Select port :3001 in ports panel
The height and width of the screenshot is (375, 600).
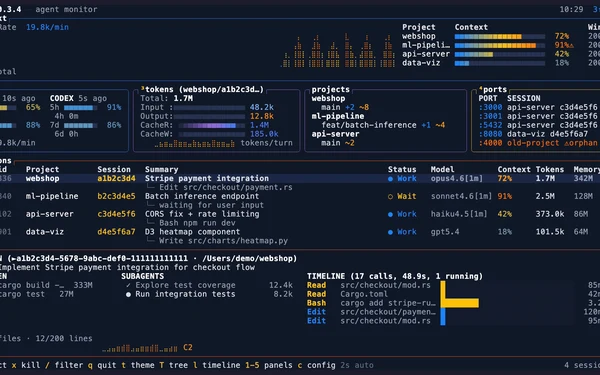(539, 116)
